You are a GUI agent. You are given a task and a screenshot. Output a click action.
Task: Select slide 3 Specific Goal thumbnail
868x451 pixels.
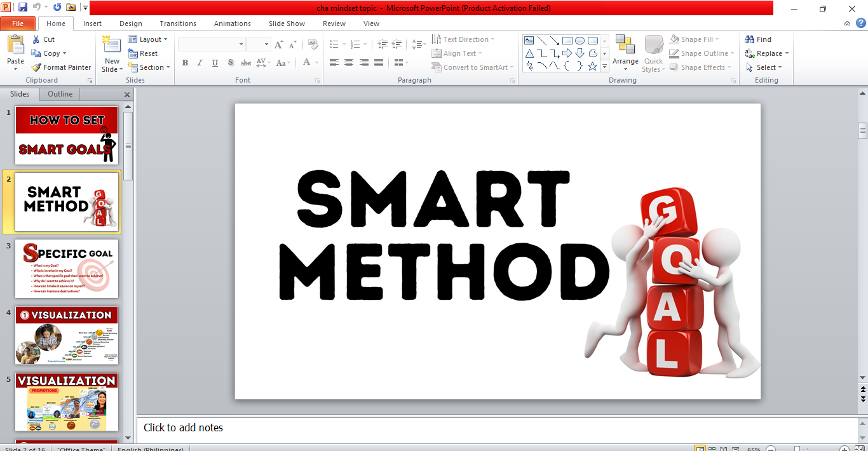coord(67,268)
